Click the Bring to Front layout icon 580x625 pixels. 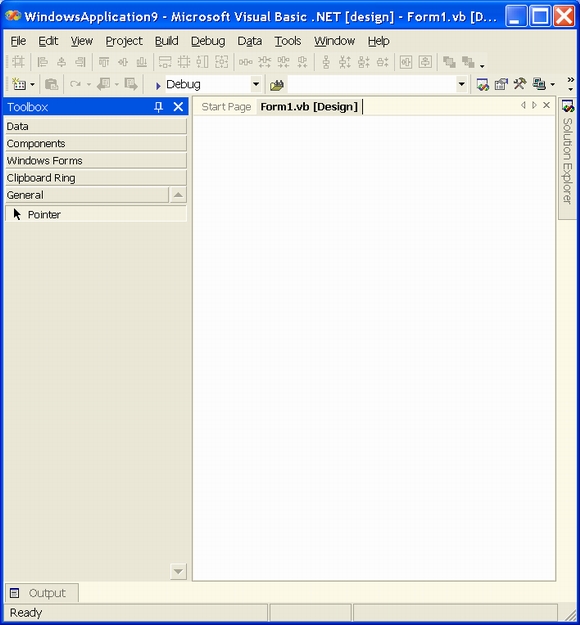[449, 62]
